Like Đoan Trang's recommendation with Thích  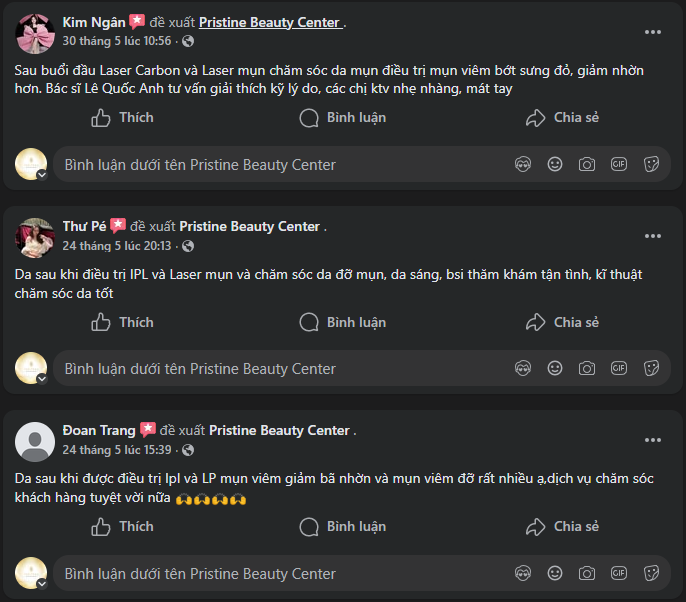(122, 526)
